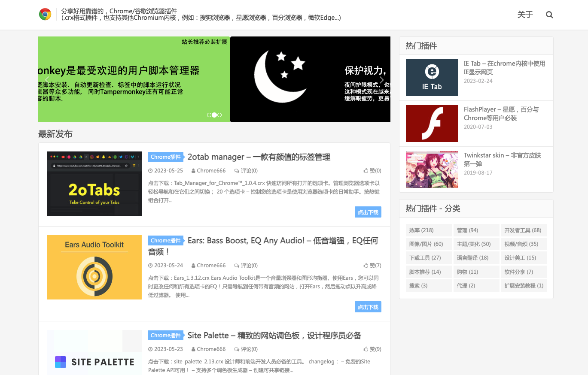Go to previous carousel slide arrow

pyautogui.click(x=47, y=79)
